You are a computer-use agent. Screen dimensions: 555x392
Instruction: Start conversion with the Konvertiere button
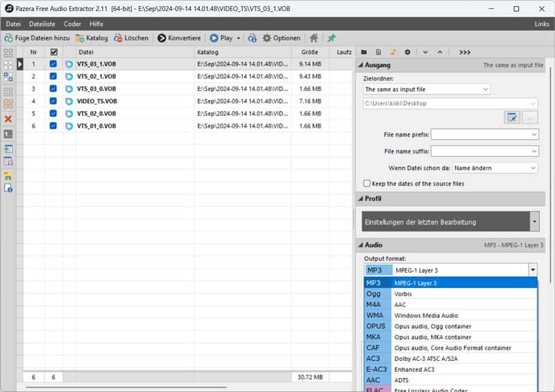click(179, 38)
